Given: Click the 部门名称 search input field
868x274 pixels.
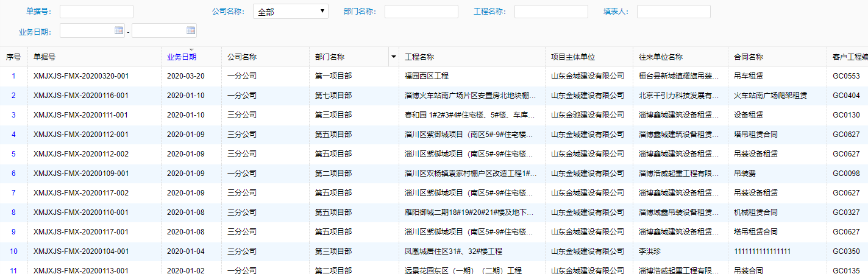Looking at the screenshot, I should (x=421, y=12).
